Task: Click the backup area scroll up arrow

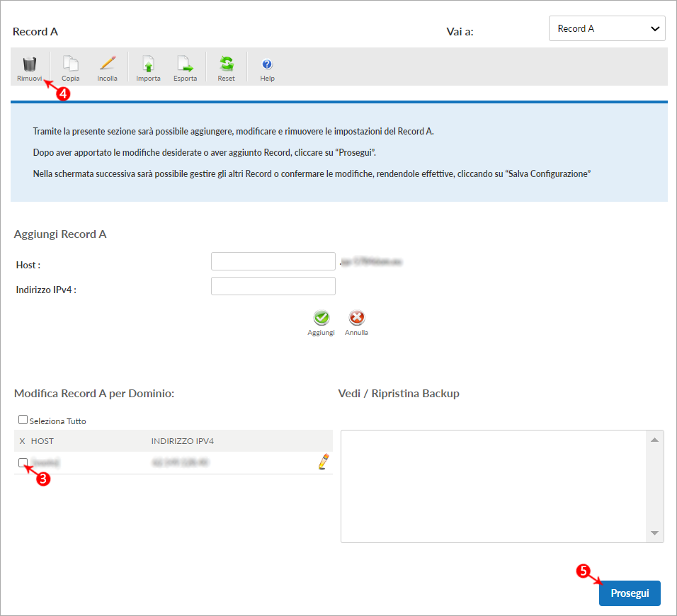Action: (654, 440)
